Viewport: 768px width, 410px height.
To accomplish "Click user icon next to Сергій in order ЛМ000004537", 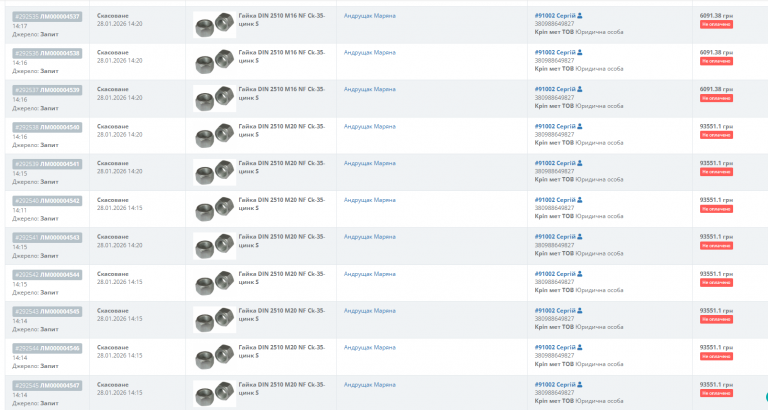I will 580,16.
